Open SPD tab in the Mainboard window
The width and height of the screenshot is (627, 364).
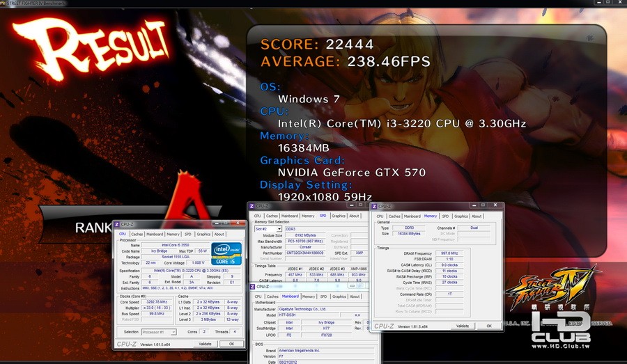pos(323,296)
